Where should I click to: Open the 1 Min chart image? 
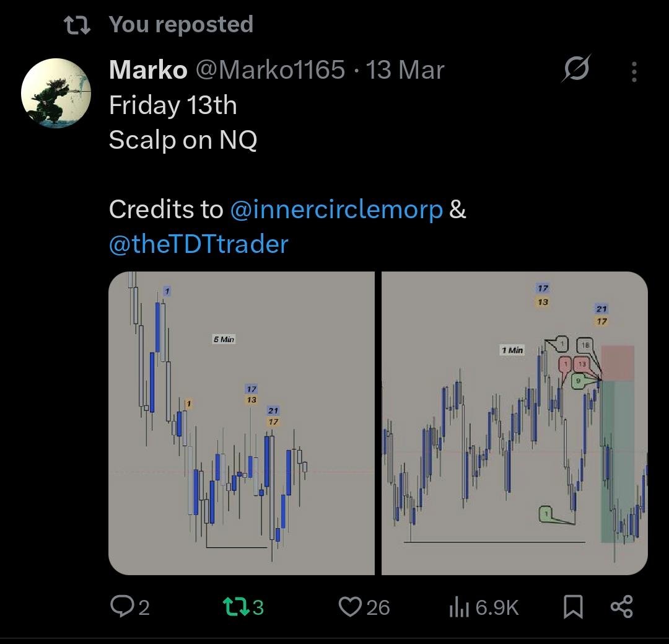click(514, 423)
